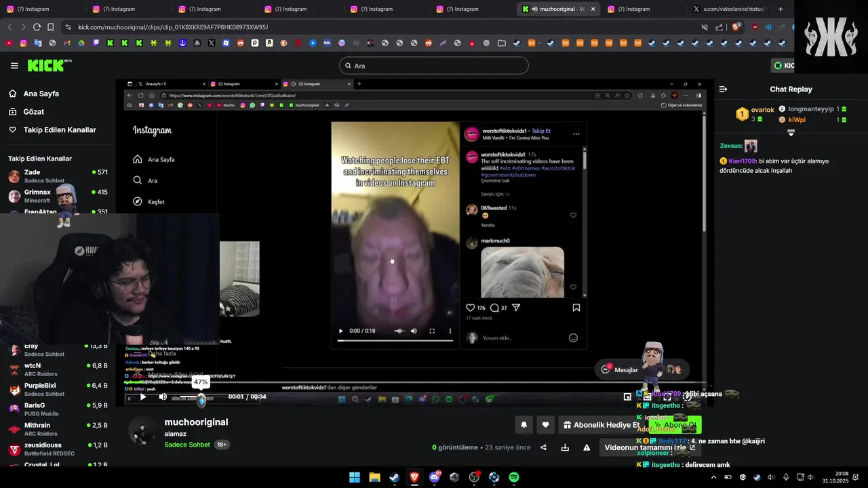Open Ana Sayfa in Kick sidebar
868x488 pixels.
click(x=58, y=94)
